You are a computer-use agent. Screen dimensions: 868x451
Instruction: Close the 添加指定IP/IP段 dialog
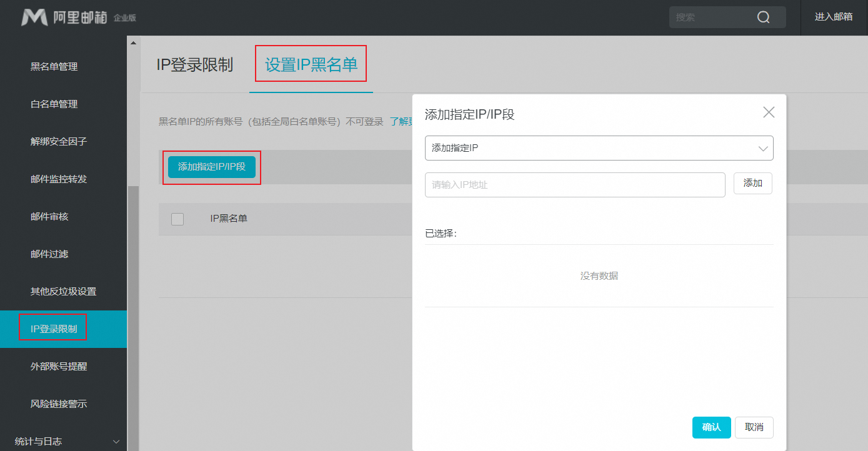(x=769, y=112)
